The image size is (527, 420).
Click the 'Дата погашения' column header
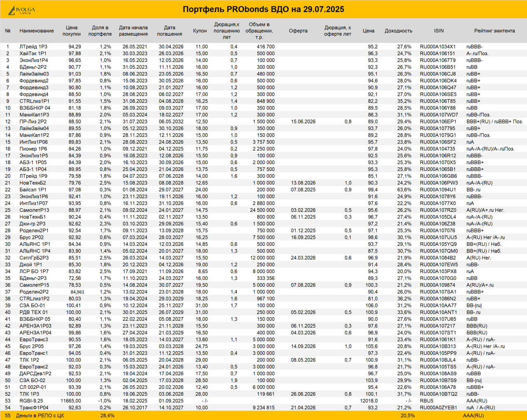pos(169,31)
